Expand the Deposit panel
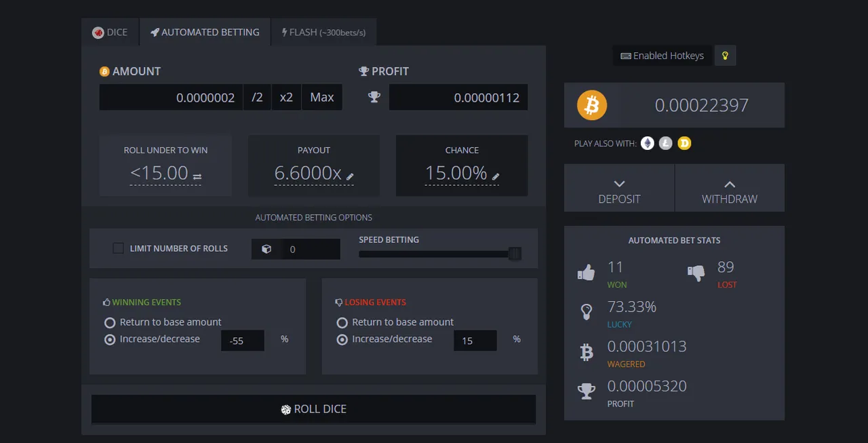The width and height of the screenshot is (868, 443). click(619, 188)
